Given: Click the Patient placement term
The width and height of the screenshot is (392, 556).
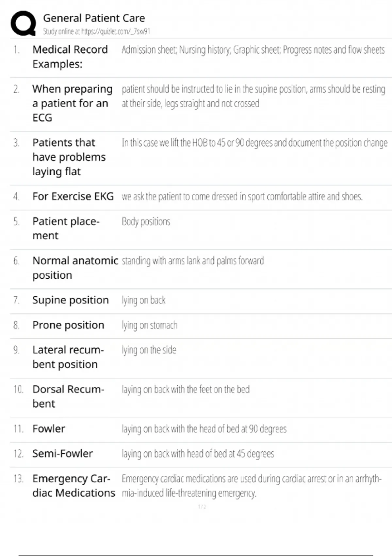Looking at the screenshot, I should tap(66, 228).
